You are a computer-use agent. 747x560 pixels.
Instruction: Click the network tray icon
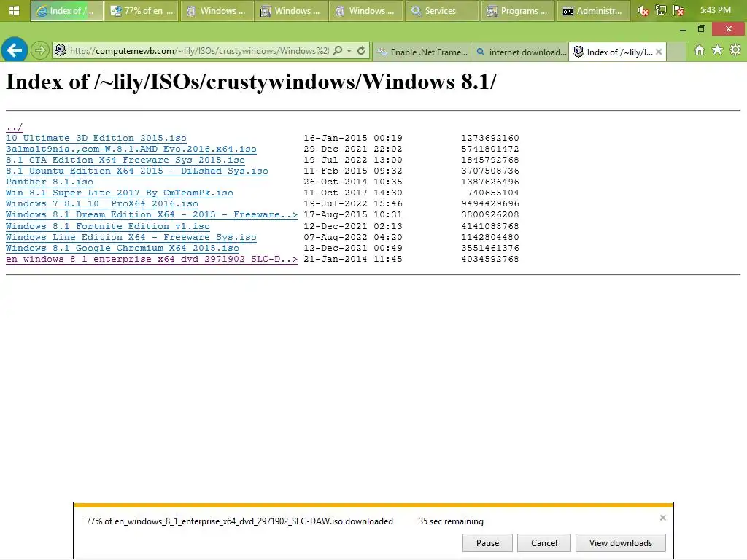[661, 10]
